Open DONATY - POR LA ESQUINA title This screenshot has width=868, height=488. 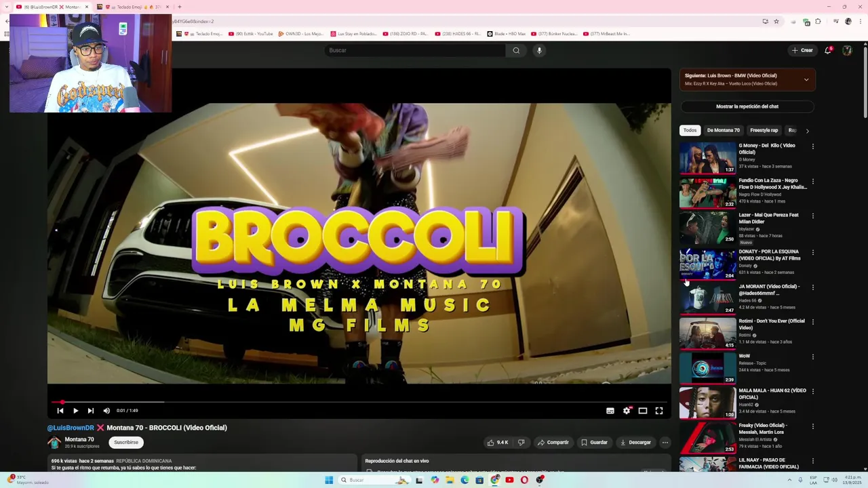770,255
